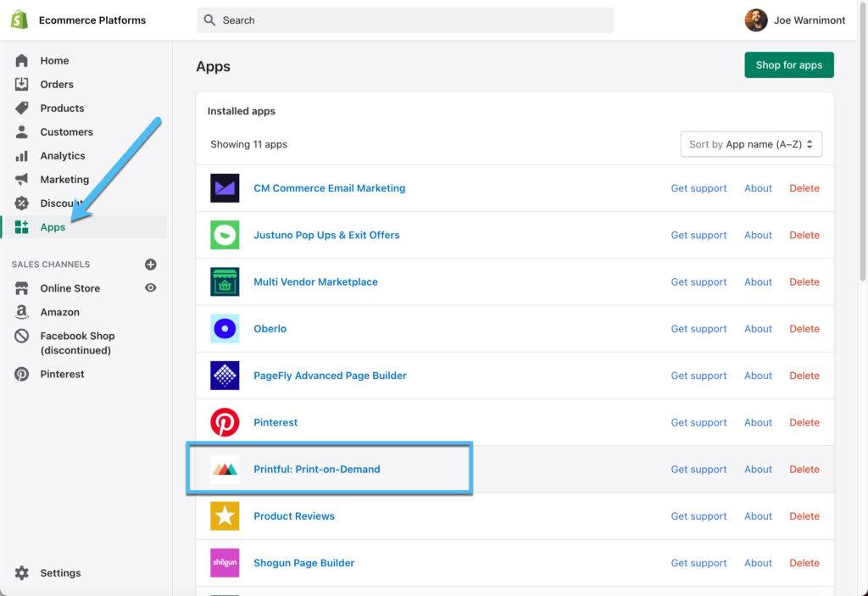The height and width of the screenshot is (596, 868).
Task: Click Joe Warnimont's profile avatar
Action: pyautogui.click(x=755, y=20)
